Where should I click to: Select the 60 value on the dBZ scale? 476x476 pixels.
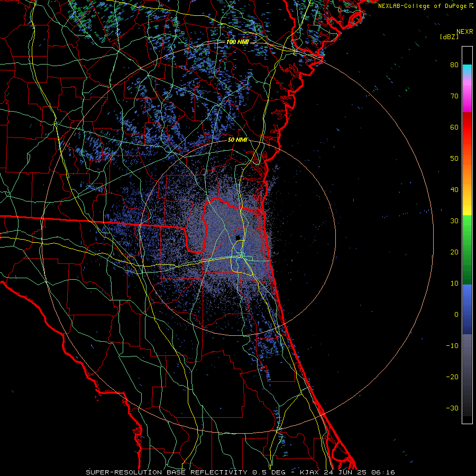point(454,127)
